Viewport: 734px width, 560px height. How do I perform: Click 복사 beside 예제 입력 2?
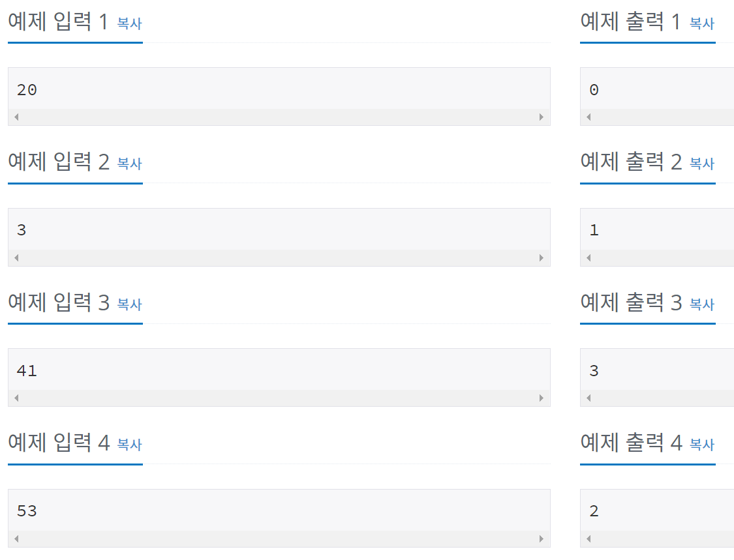click(128, 164)
